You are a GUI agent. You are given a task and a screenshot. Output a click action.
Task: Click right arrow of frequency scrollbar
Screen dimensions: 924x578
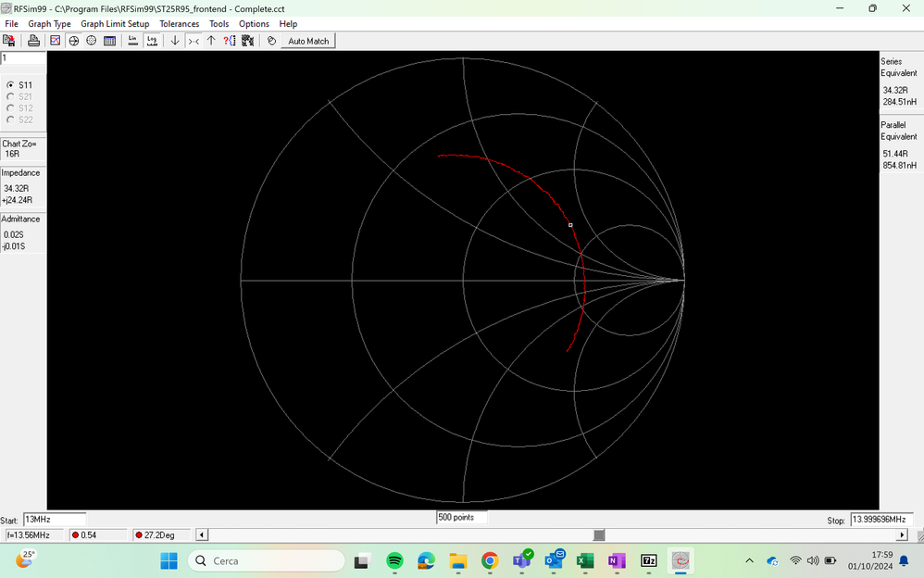[902, 535]
